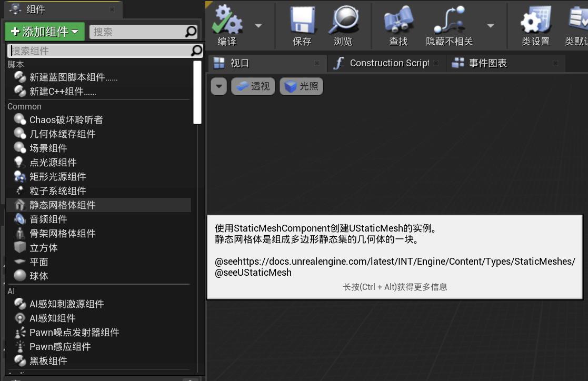Screen dimensions: 588x381
Task: Click the 平面 plane shape icon
Action: 19,262
